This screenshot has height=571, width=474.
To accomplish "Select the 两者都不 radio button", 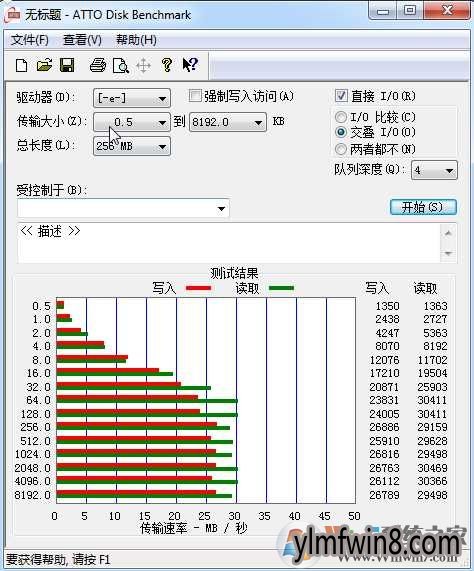I will (x=341, y=149).
